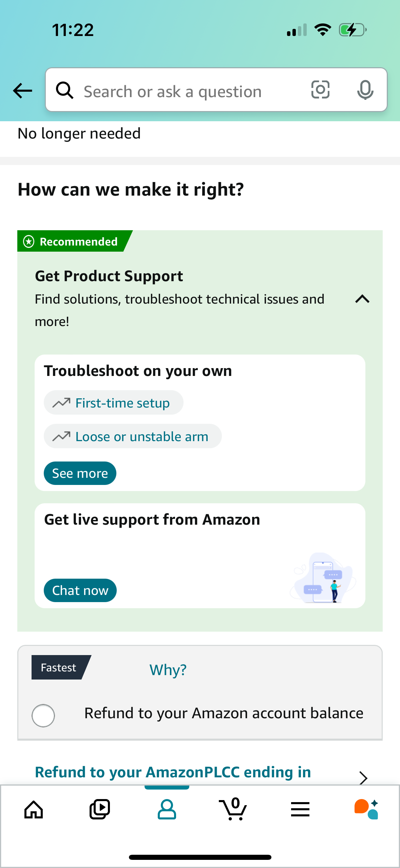Tap See more troubleshooting options
400x868 pixels.
(x=80, y=473)
